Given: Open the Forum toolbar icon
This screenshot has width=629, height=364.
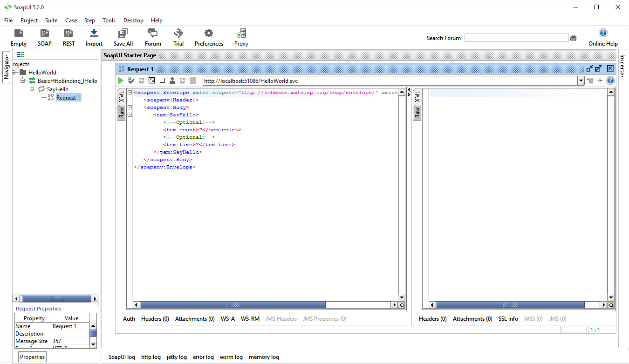Looking at the screenshot, I should coord(153,37).
